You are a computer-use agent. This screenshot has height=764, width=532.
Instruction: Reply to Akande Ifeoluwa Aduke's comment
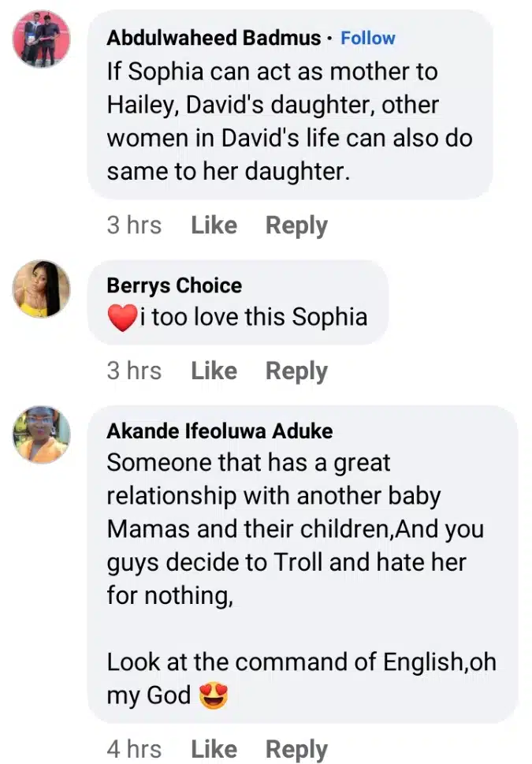pos(296,749)
